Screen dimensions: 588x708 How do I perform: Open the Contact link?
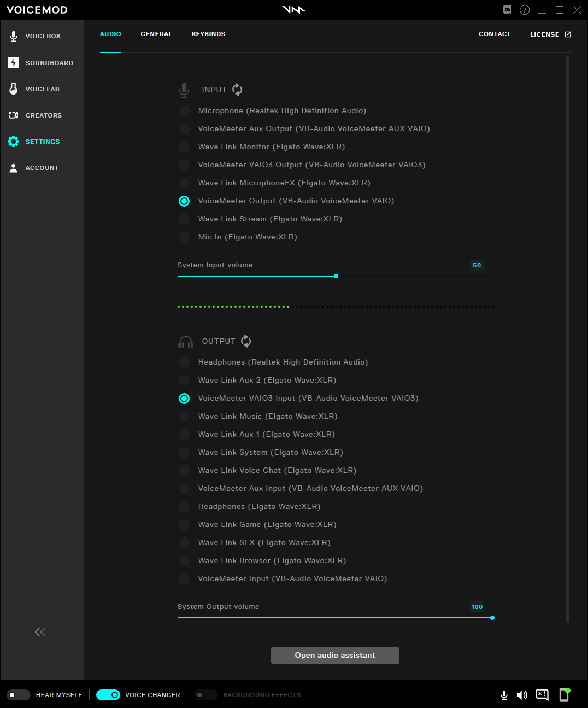495,34
